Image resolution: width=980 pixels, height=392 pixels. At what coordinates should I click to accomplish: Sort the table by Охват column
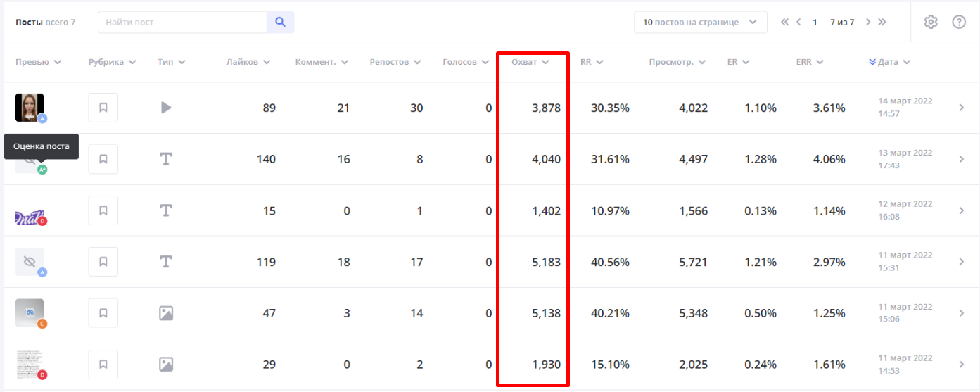click(530, 62)
